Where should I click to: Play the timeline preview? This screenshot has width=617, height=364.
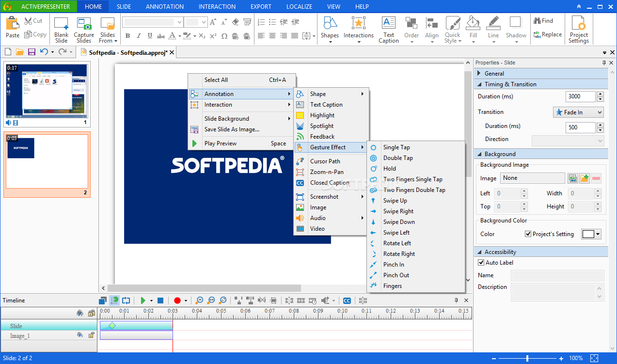(x=143, y=301)
